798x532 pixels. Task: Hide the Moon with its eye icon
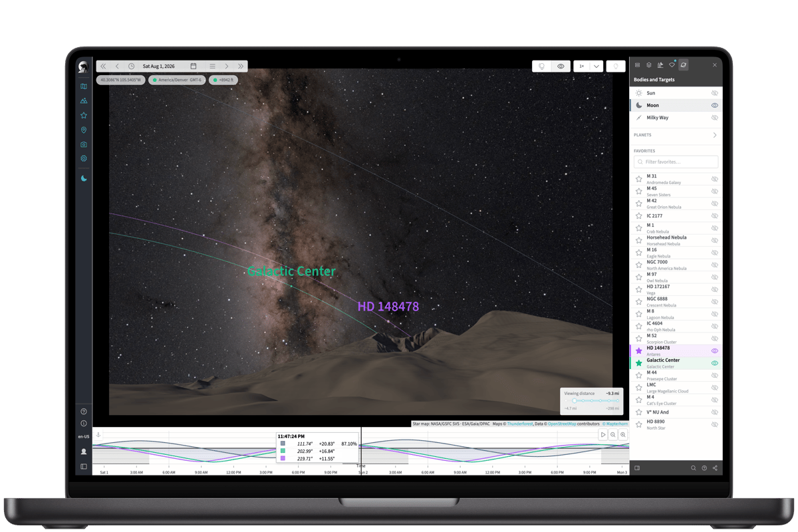pyautogui.click(x=715, y=105)
